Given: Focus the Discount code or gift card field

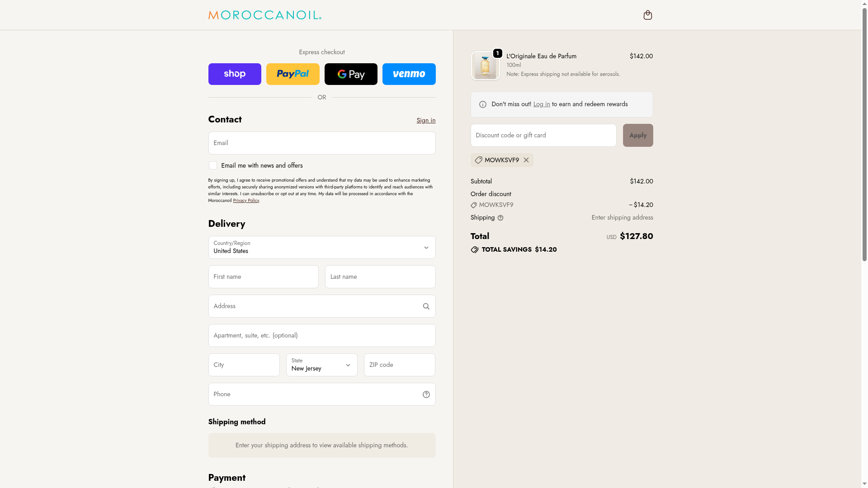Looking at the screenshot, I should coord(543,136).
